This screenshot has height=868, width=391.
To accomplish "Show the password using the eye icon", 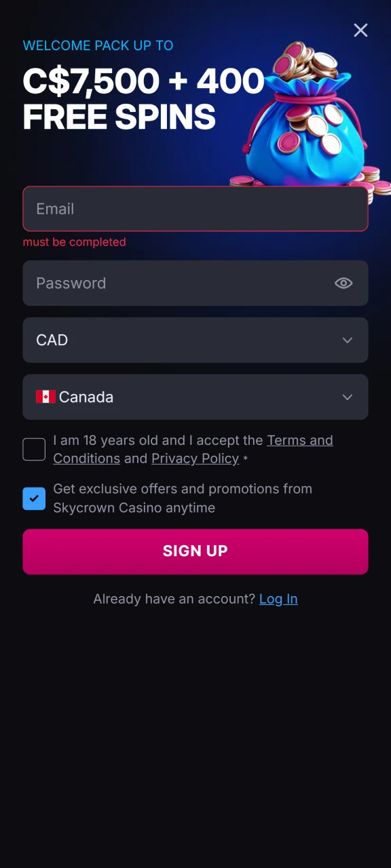I will tap(343, 283).
